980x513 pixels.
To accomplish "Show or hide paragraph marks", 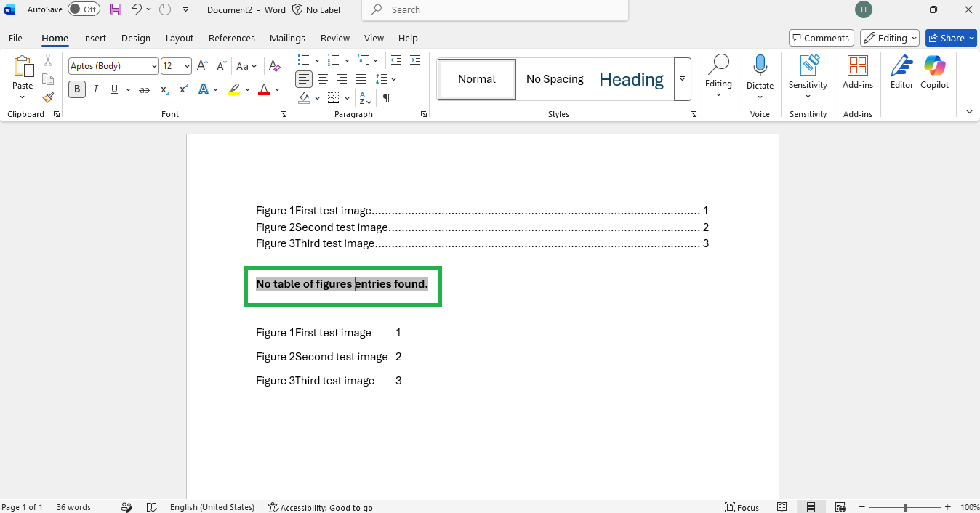I will pos(387,98).
